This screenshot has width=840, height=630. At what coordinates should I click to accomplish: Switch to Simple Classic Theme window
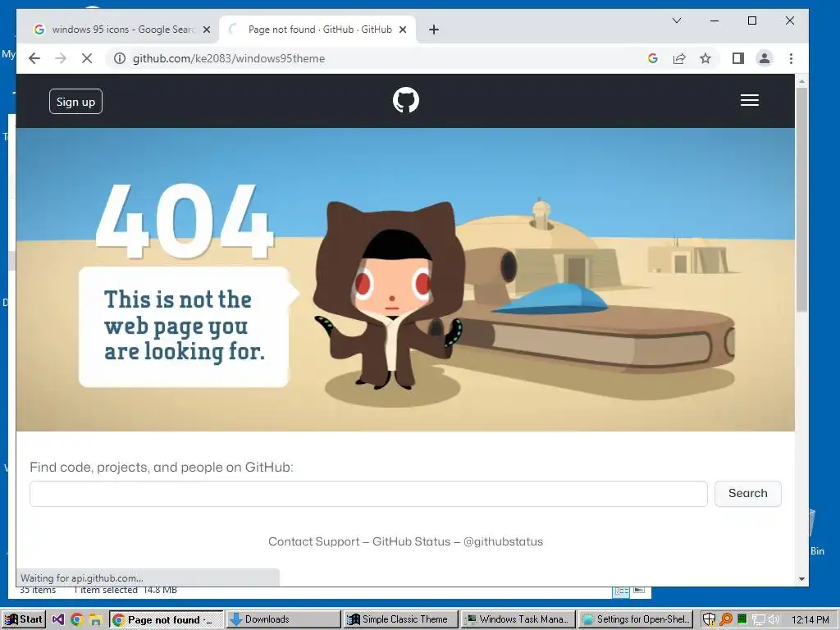(x=400, y=619)
